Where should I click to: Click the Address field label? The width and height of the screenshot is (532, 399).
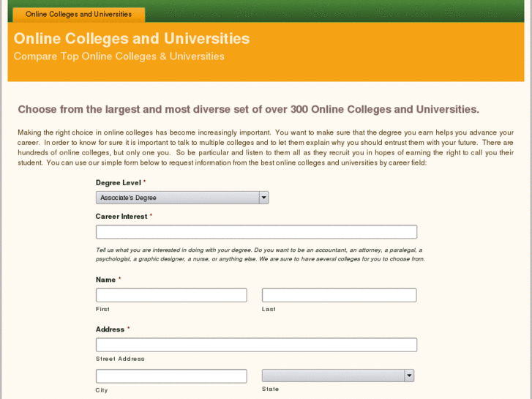click(x=110, y=329)
